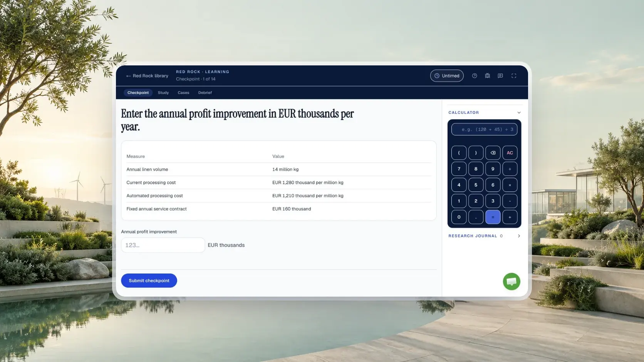644x362 pixels.
Task: Switch to the Checkpoint tab
Action: [x=138, y=93]
